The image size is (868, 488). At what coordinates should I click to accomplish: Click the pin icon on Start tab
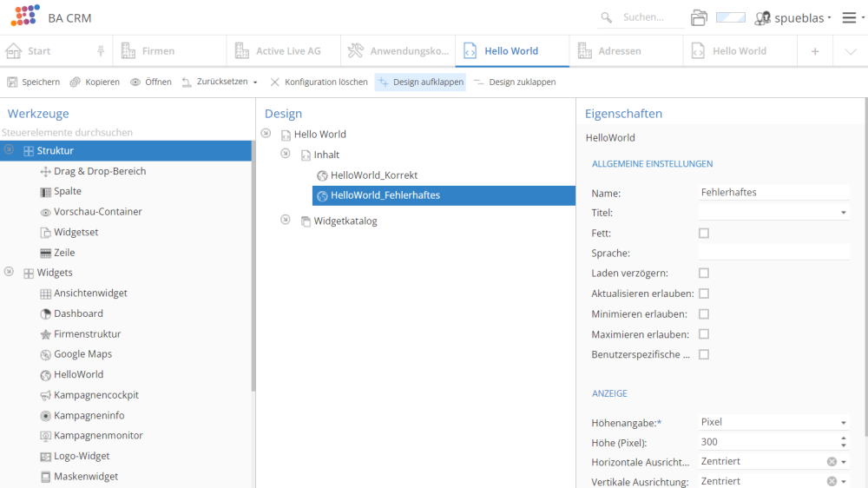point(101,51)
